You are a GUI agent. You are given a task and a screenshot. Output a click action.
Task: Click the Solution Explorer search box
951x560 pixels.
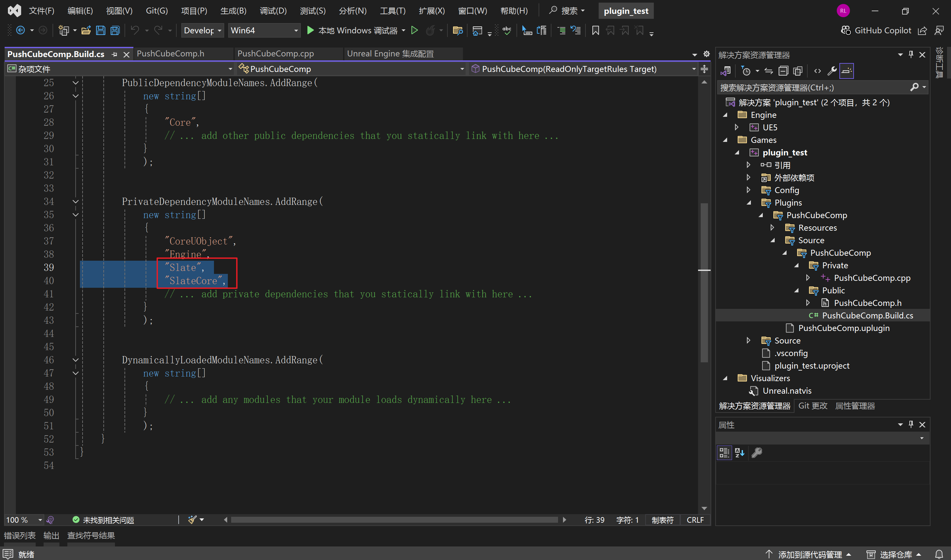812,87
